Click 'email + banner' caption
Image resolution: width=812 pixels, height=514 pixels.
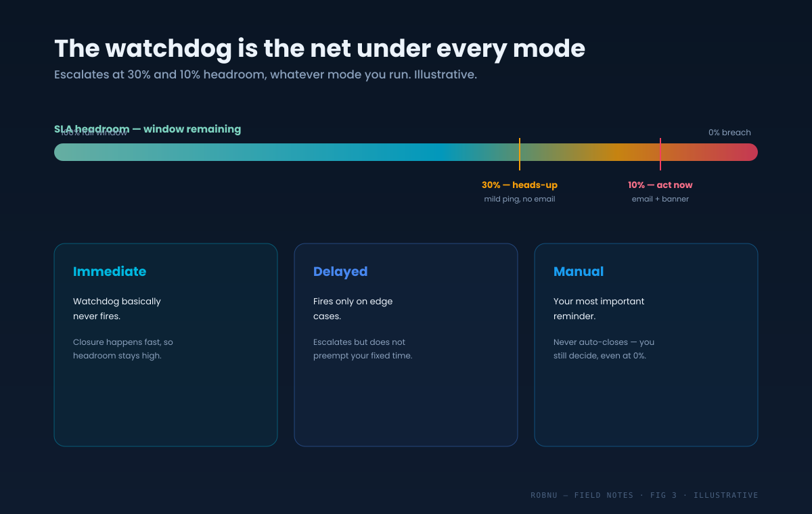click(660, 199)
